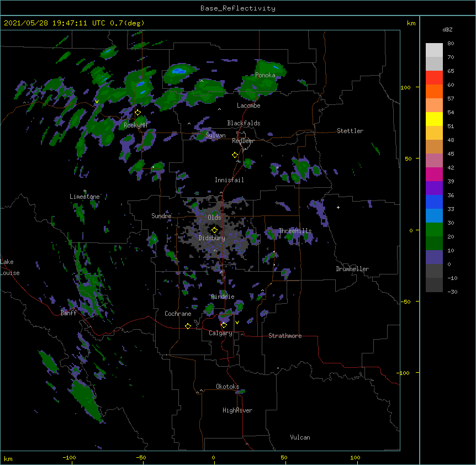Click the Sylvan label on the map
This screenshot has width=476, height=465.
215,135
